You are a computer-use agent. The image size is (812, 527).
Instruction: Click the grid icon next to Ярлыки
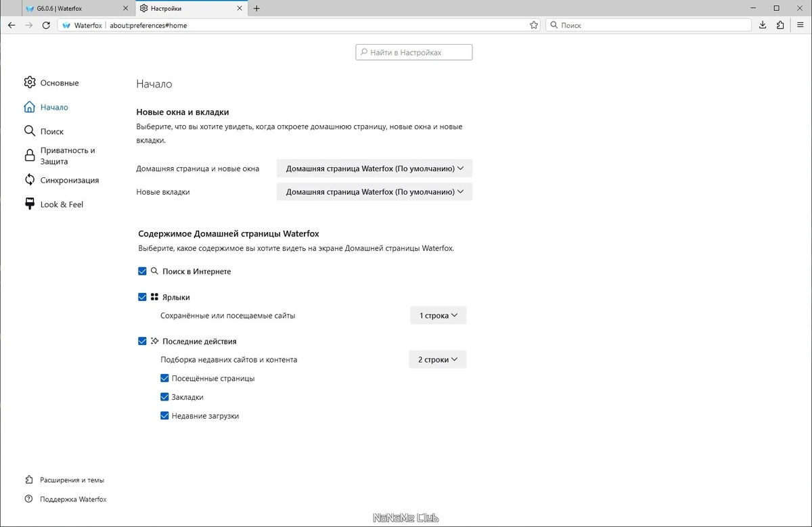[154, 297]
